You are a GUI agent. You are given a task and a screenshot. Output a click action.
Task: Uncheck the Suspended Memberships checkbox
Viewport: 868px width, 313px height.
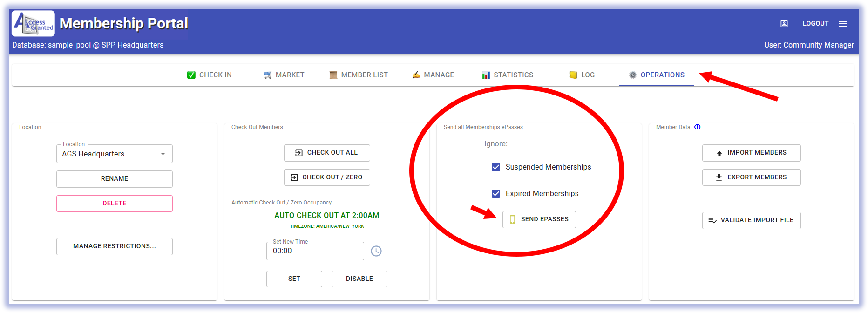[x=496, y=167]
